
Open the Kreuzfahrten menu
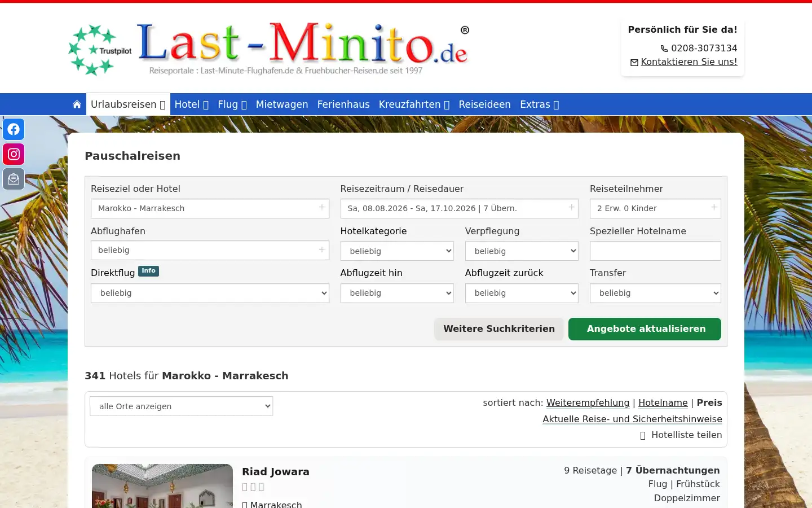point(414,104)
